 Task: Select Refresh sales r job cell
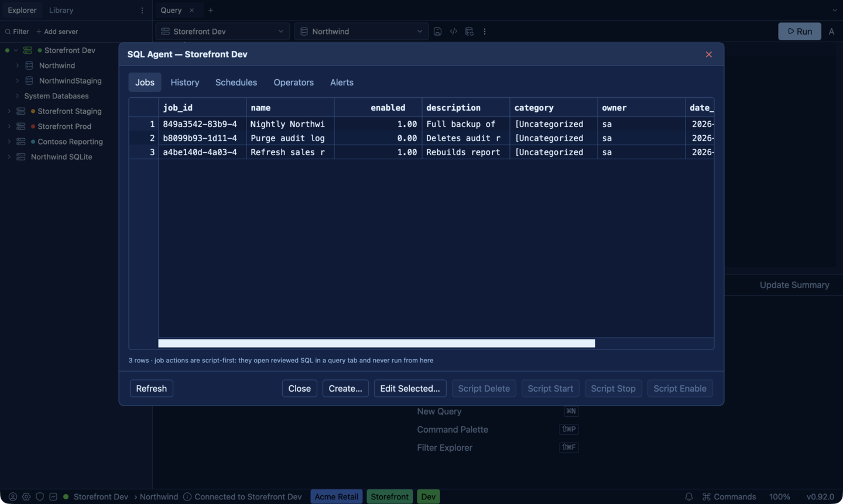pyautogui.click(x=290, y=152)
